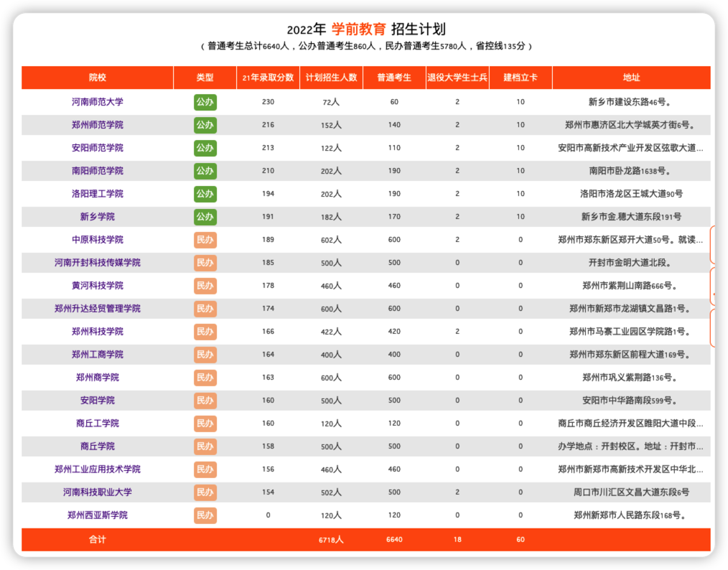The image size is (728, 570).
Task: Click the 类型 column header
Action: click(205, 78)
